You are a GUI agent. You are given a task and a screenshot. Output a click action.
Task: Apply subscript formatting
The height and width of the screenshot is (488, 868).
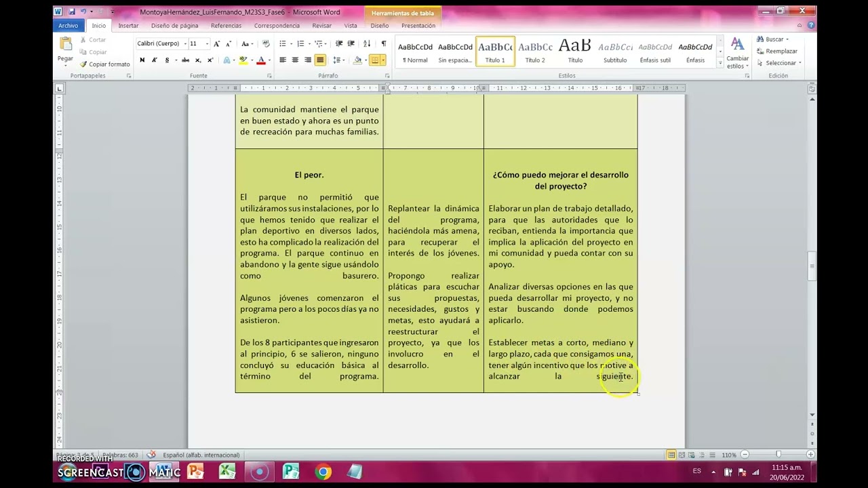pyautogui.click(x=197, y=60)
